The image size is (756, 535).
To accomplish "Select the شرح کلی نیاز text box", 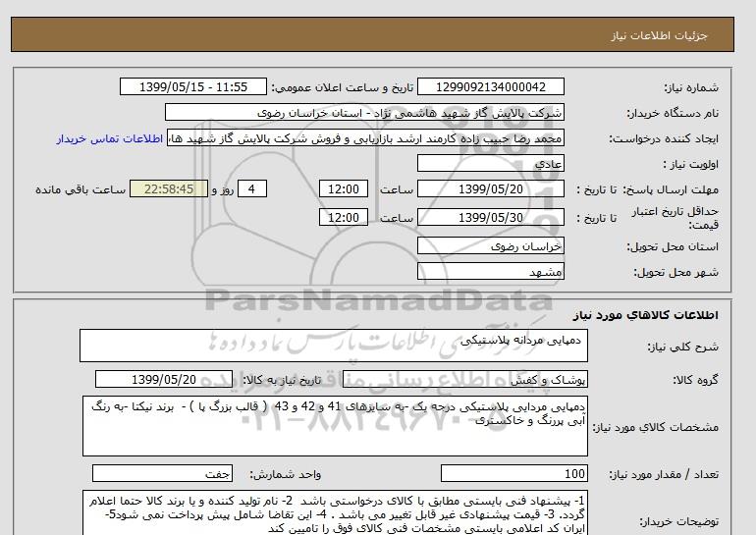I will click(x=332, y=346).
